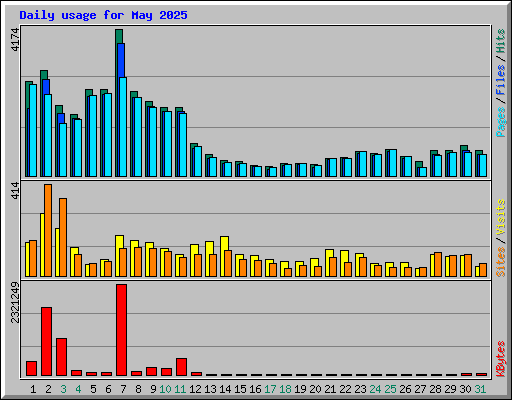The image size is (512, 400).
Task: Click the red KBytes bar for day 7
Action: click(x=121, y=330)
